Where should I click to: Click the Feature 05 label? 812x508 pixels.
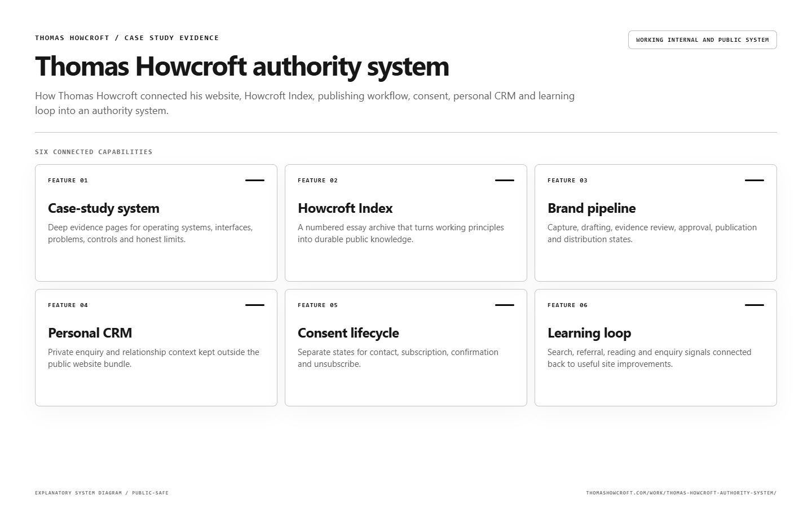317,305
